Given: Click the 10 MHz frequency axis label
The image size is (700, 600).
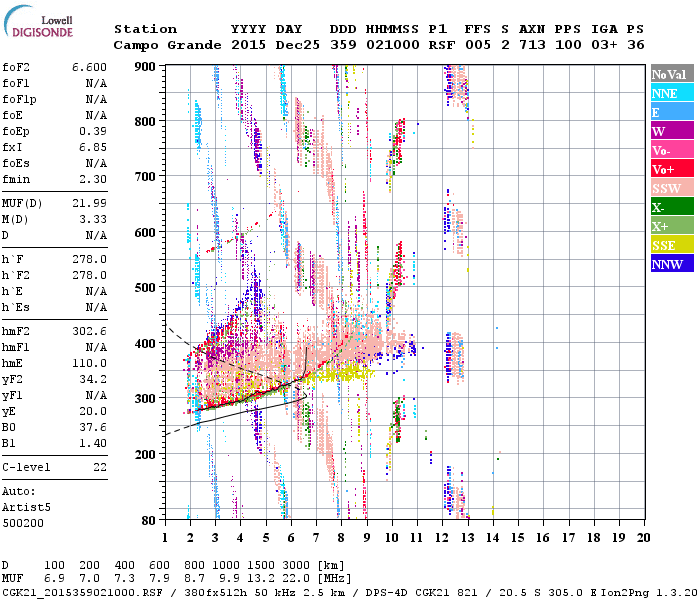Looking at the screenshot, I should click(392, 538).
